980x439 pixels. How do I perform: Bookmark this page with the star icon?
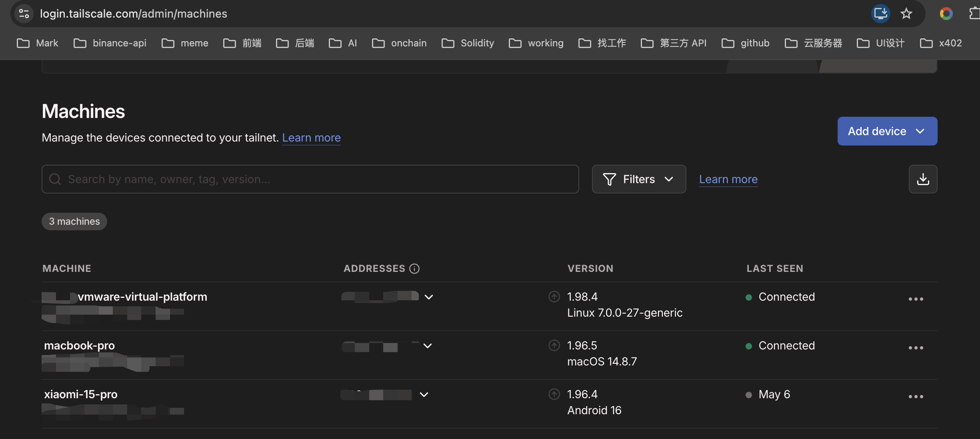906,14
